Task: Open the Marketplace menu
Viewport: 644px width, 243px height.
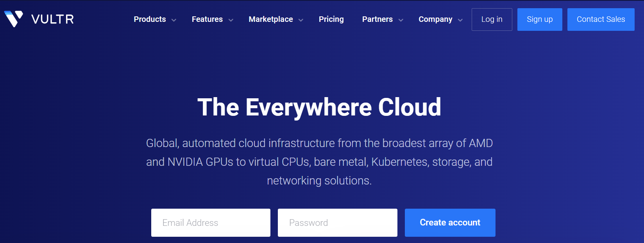Action: 271,19
